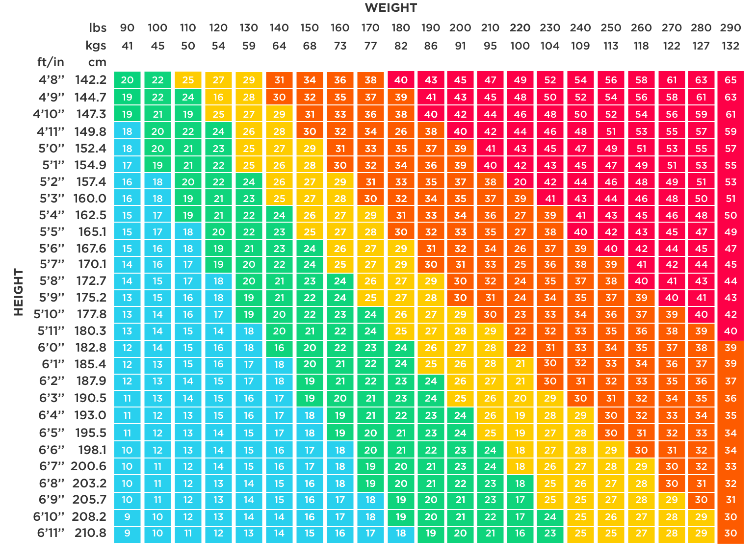The width and height of the screenshot is (755, 560).
Task: Select the 150 lbs weight header
Action: [310, 28]
